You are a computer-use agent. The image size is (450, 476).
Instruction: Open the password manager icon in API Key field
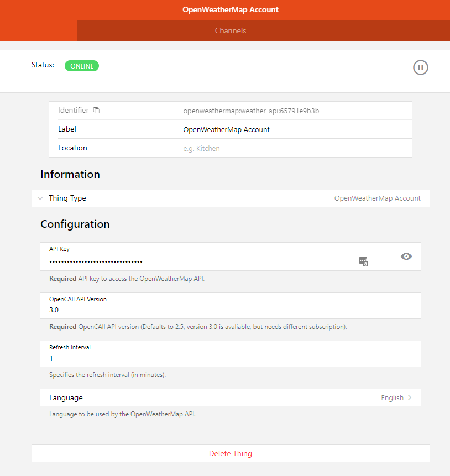(363, 261)
